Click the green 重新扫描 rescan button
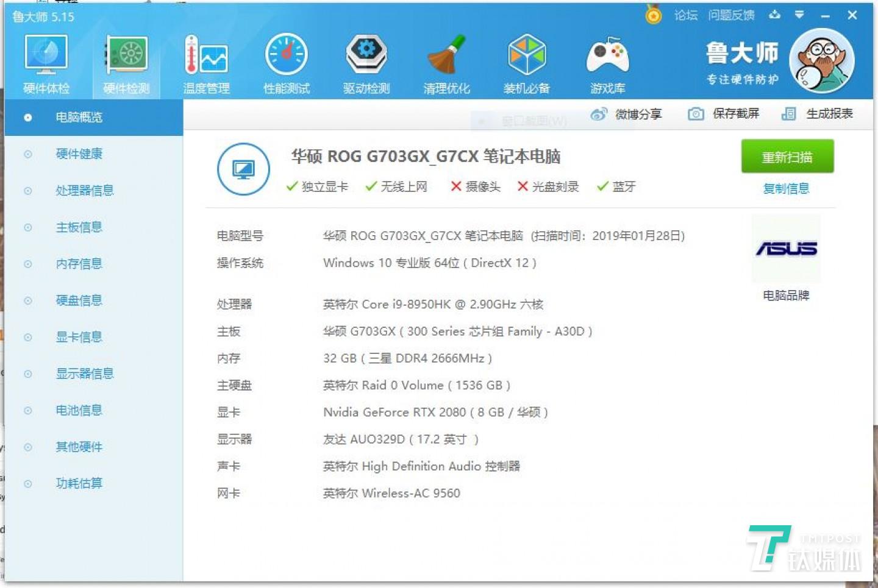This screenshot has height=588, width=878. [x=787, y=157]
